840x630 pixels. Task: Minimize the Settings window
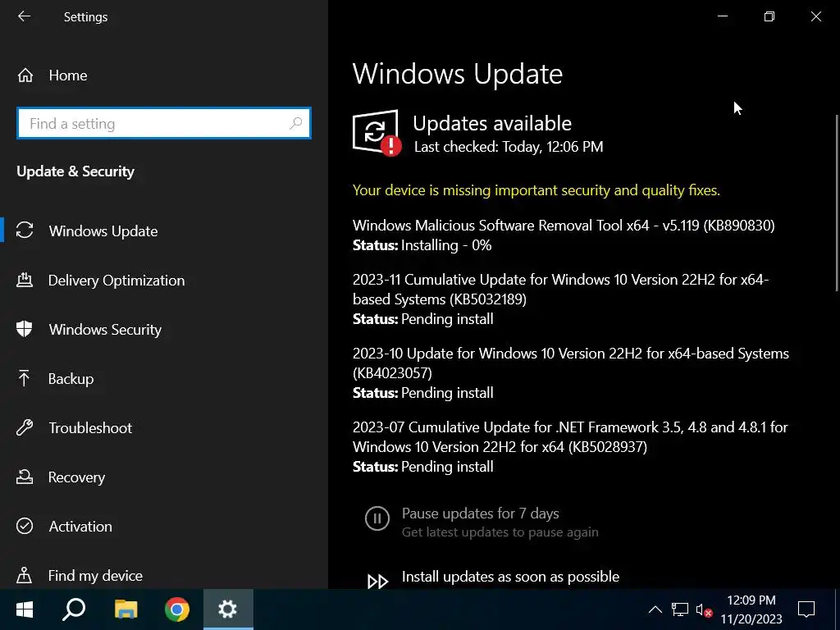pos(723,16)
